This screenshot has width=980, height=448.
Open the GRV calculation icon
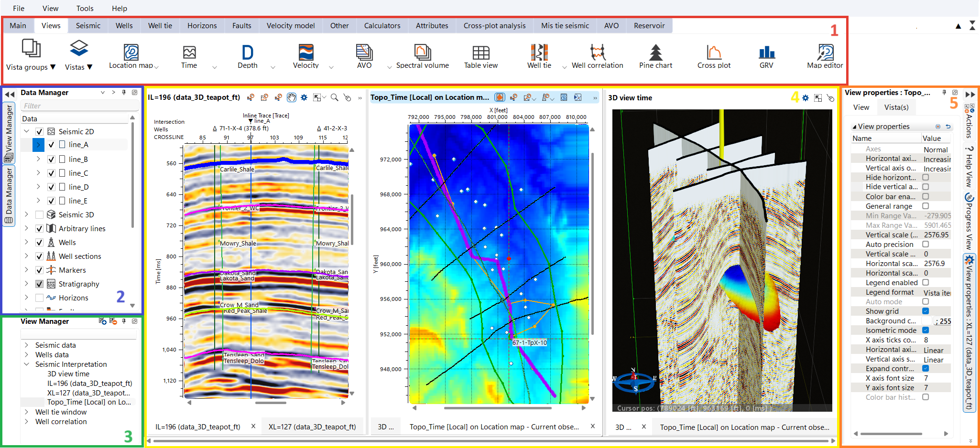[x=766, y=53]
